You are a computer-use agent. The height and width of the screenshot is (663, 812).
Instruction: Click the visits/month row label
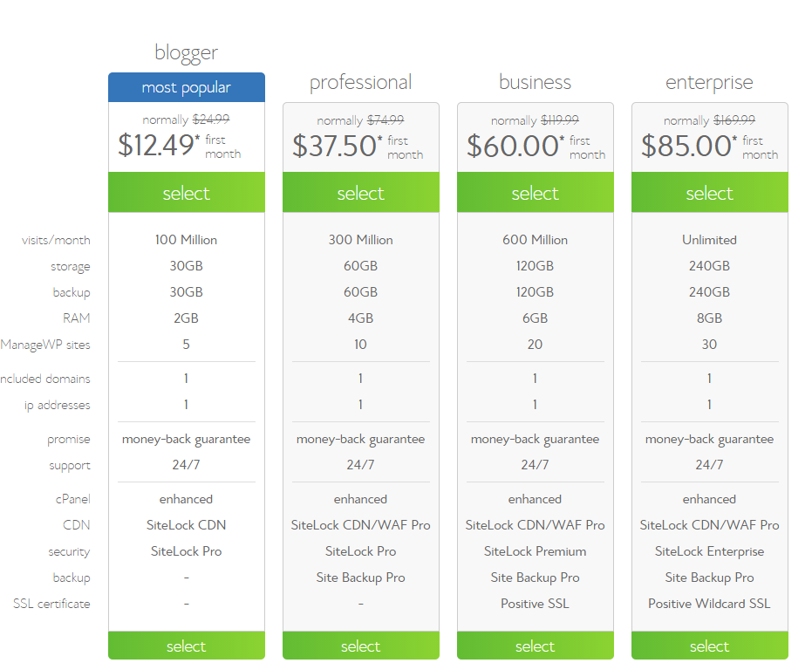pos(53,240)
